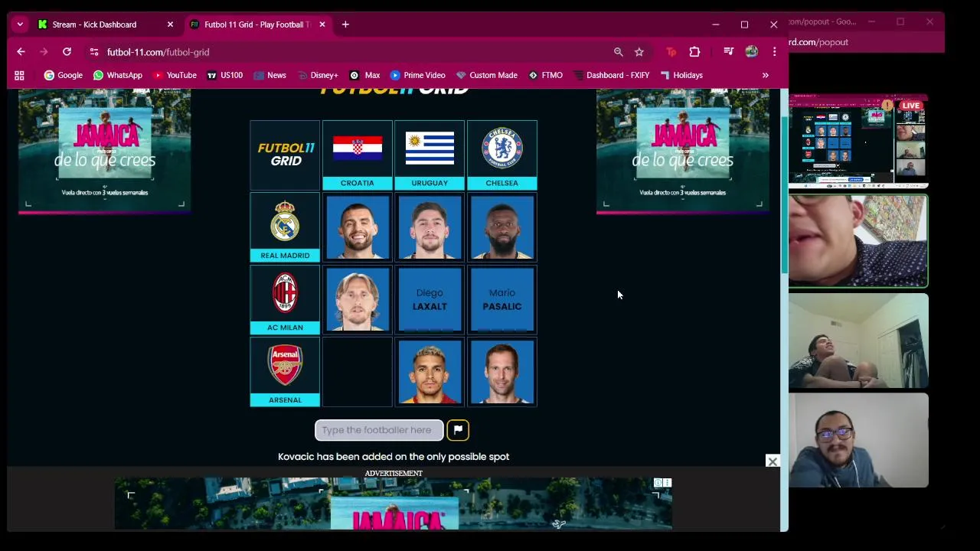Click the left Jamaica advertisement
Image resolution: width=980 pixels, height=551 pixels.
pyautogui.click(x=104, y=151)
